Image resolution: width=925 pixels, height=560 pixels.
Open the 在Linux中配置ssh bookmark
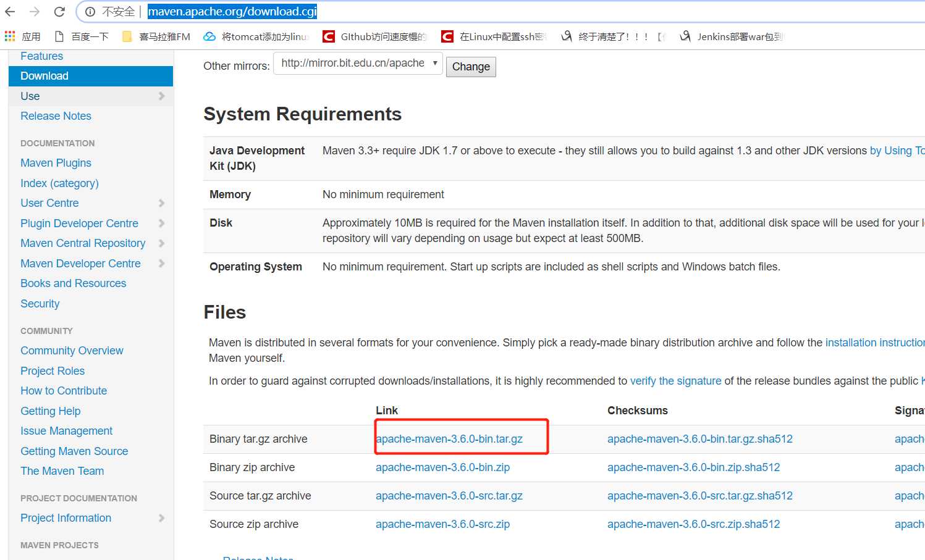click(x=494, y=36)
